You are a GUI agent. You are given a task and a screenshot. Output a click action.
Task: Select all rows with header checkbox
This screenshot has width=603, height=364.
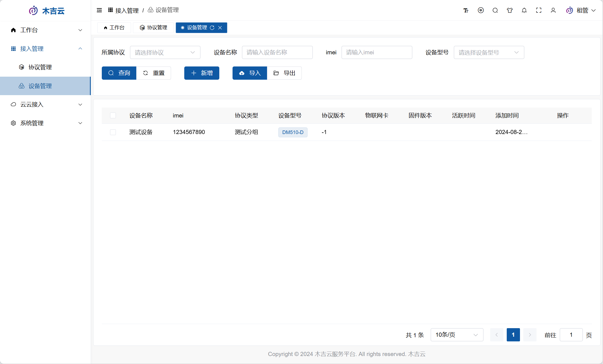(x=113, y=116)
